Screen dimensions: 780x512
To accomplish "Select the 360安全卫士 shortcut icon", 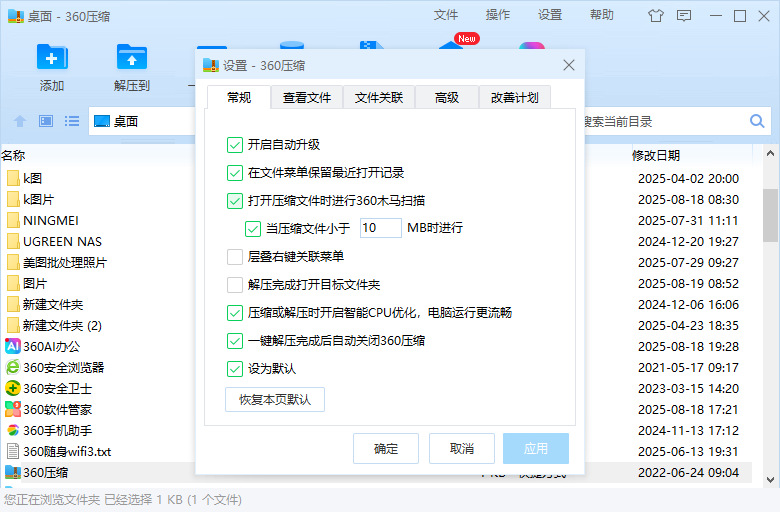I will [13, 388].
